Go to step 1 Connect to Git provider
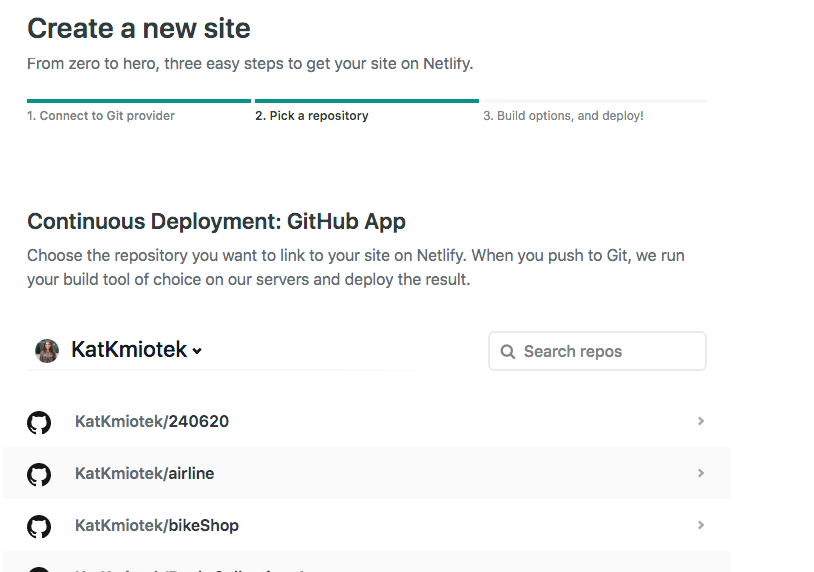This screenshot has height=572, width=814. (101, 116)
